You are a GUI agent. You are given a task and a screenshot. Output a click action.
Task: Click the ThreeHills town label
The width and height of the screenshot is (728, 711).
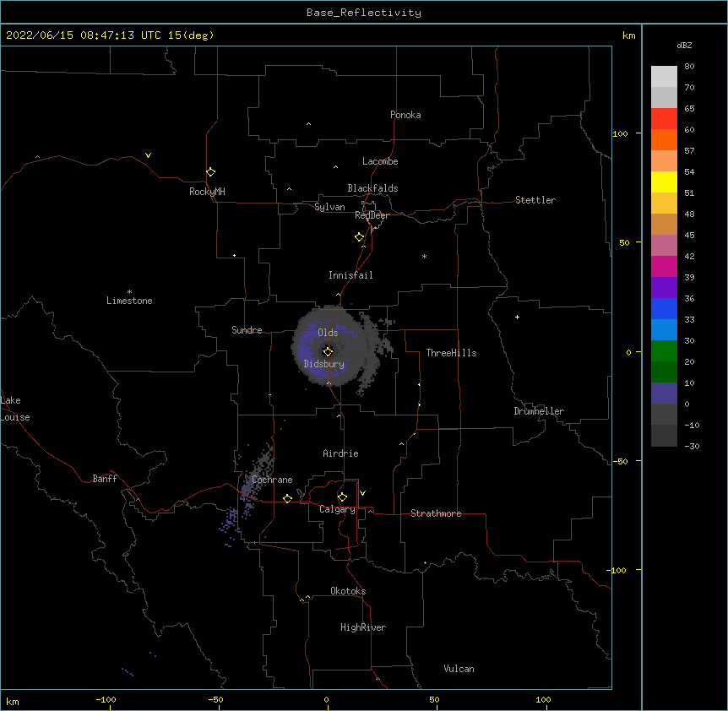point(451,353)
